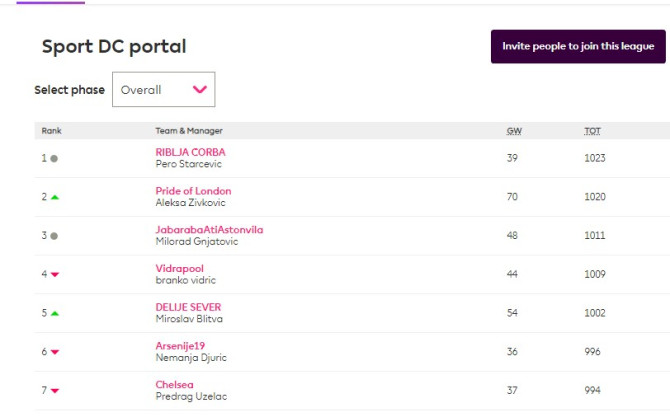Click the red down arrow at rank 7
The width and height of the screenshot is (670, 417).
coord(55,391)
